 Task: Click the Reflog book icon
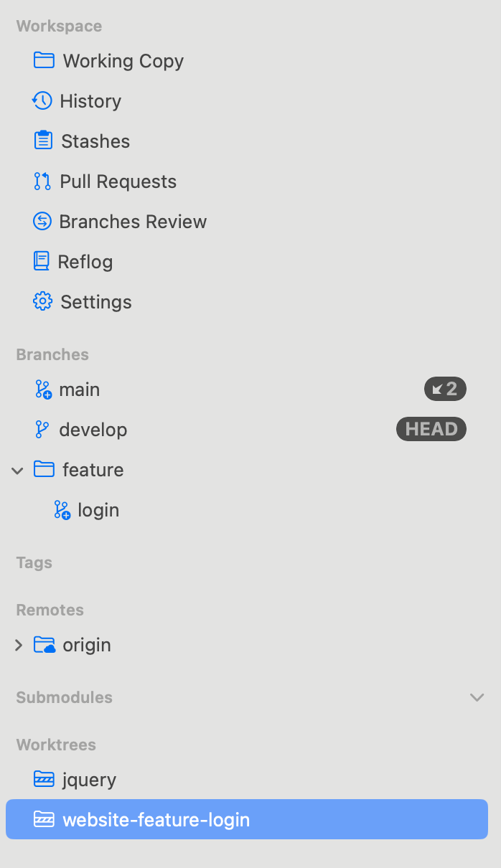42,261
